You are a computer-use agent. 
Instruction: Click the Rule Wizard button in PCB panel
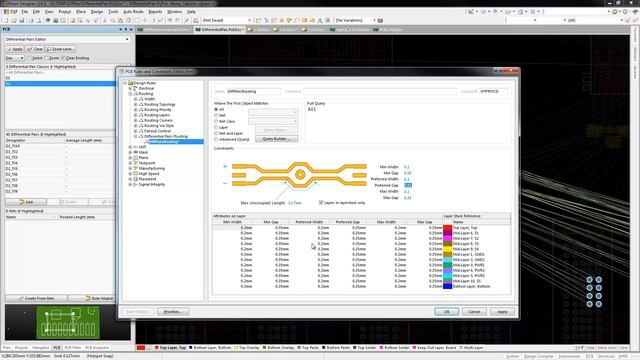pos(92,298)
